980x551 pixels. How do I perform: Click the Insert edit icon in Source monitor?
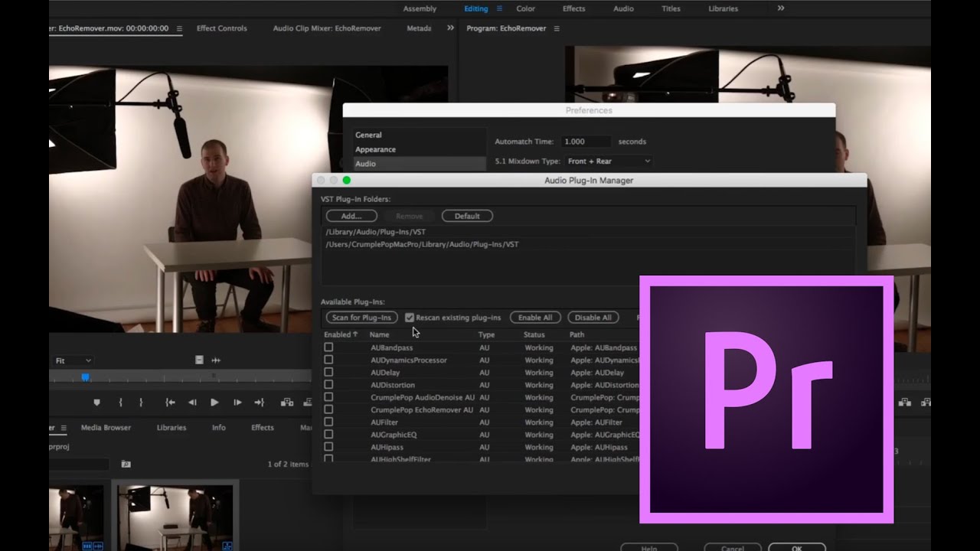click(287, 403)
